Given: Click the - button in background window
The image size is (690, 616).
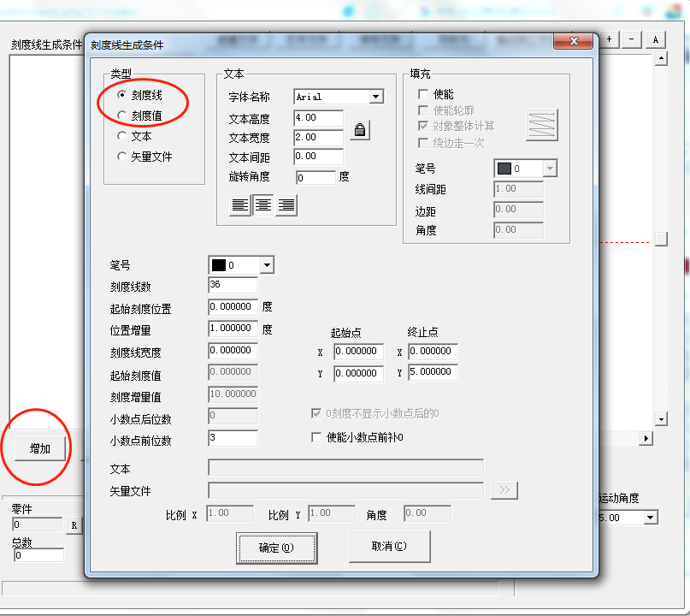Looking at the screenshot, I should 632,39.
